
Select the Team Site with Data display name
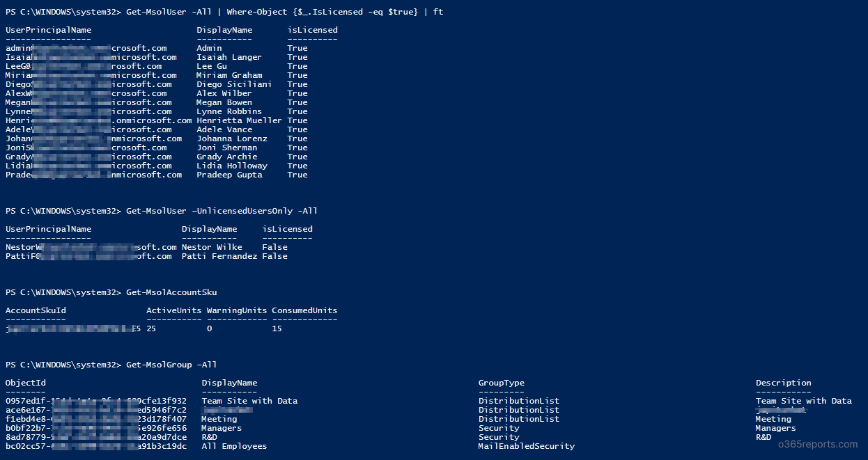coord(249,401)
